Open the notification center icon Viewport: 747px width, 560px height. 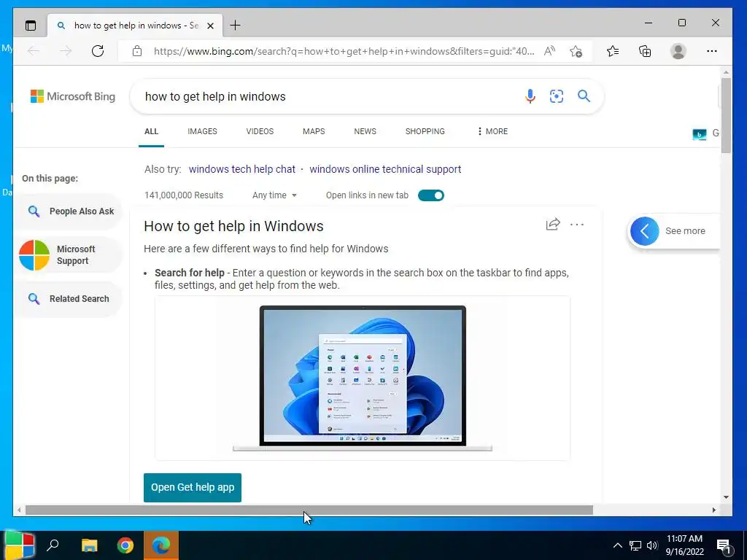click(724, 546)
